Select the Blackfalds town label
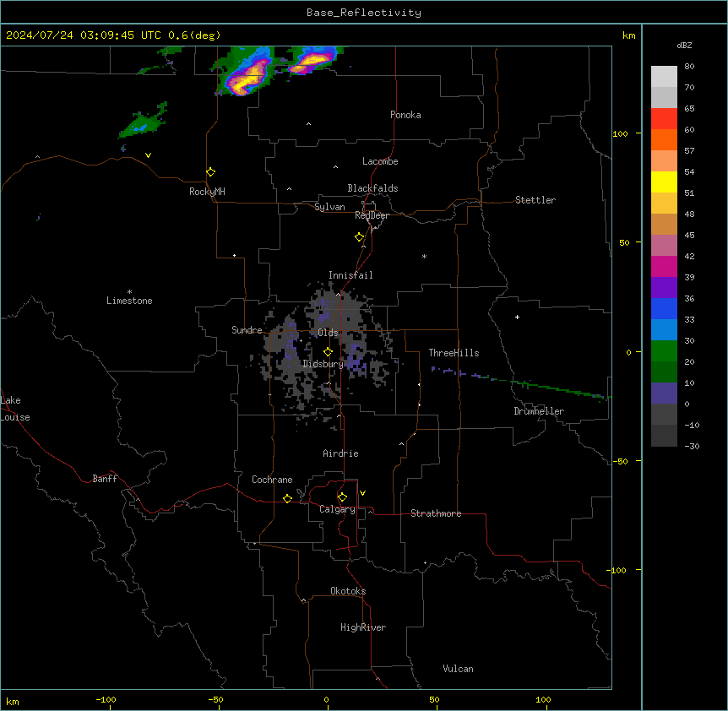This screenshot has height=711, width=728. pos(372,188)
